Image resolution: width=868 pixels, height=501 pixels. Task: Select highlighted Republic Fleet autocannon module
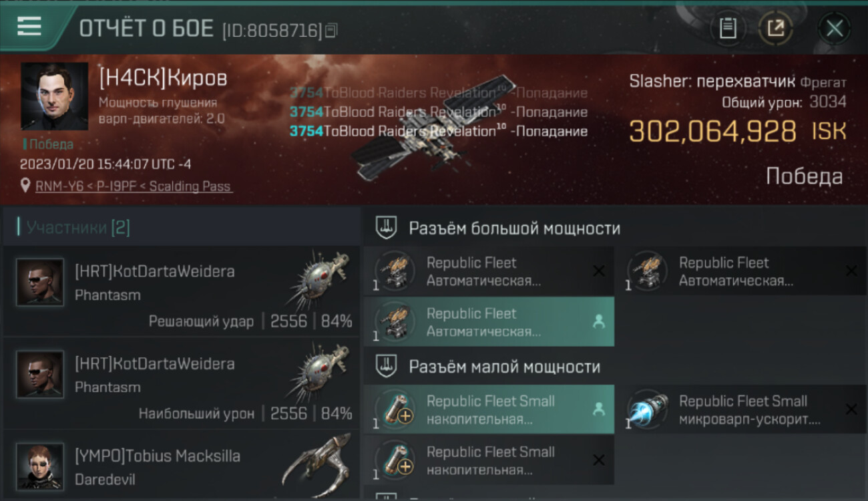[489, 322]
